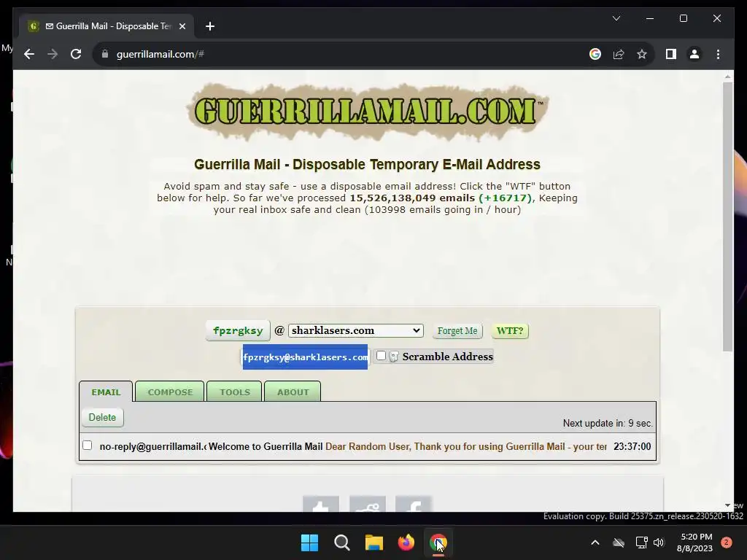
Task: Open network status tray icon
Action: coord(641,542)
